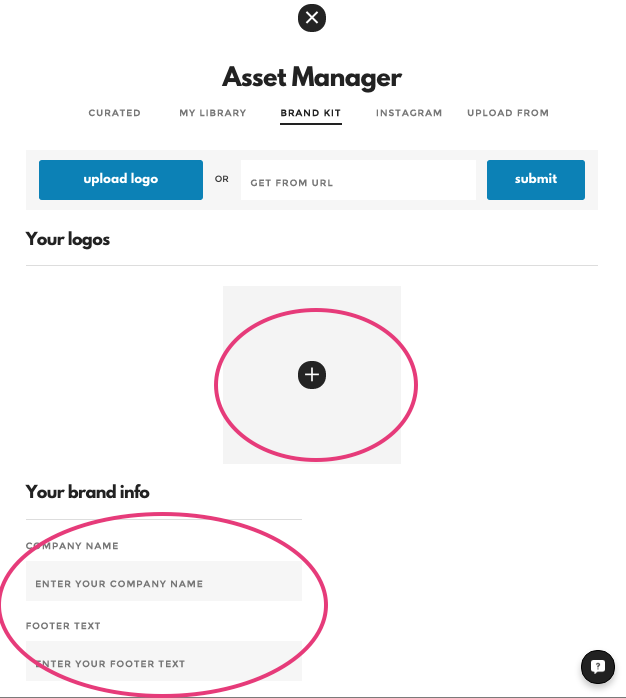This screenshot has width=626, height=698.
Task: Click the submit button
Action: pos(535,179)
